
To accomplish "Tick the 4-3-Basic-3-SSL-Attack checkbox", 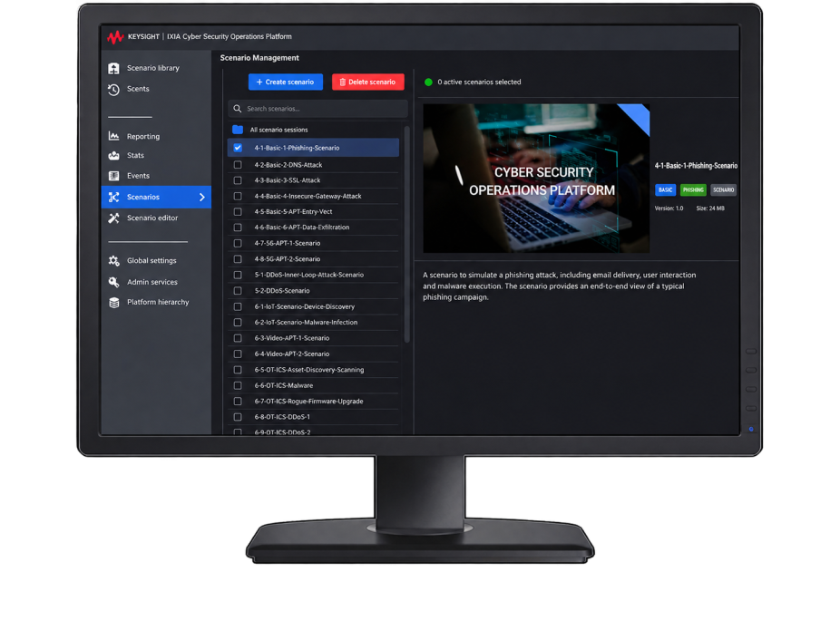I will click(238, 180).
